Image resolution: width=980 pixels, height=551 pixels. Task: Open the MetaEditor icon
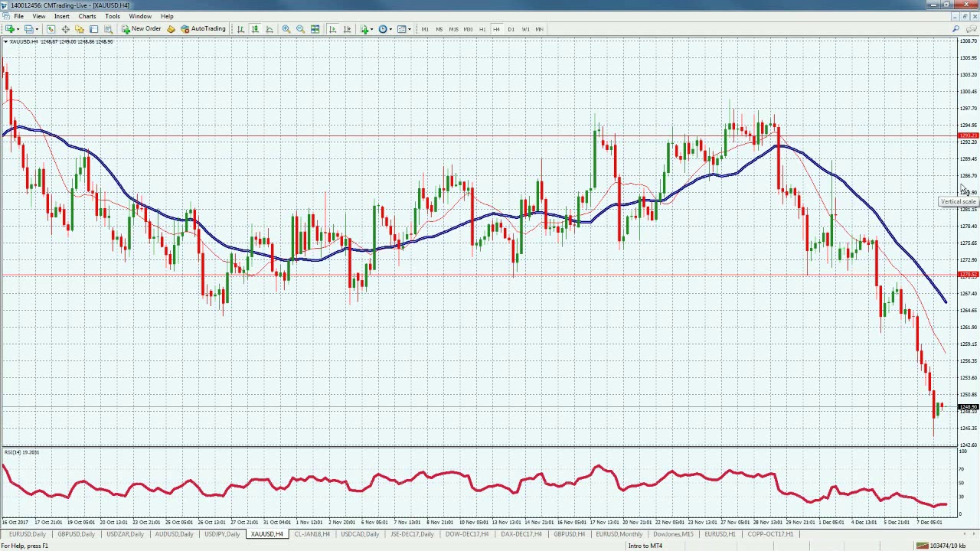coord(171,29)
